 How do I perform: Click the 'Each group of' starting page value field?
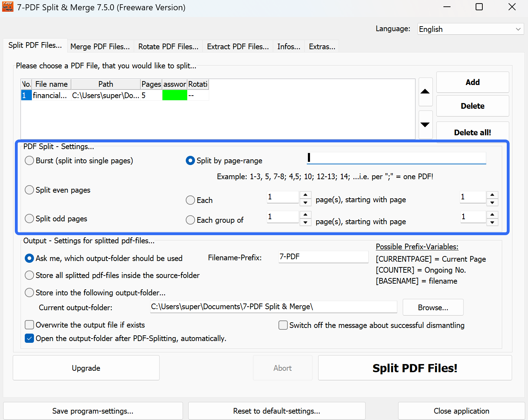click(473, 217)
